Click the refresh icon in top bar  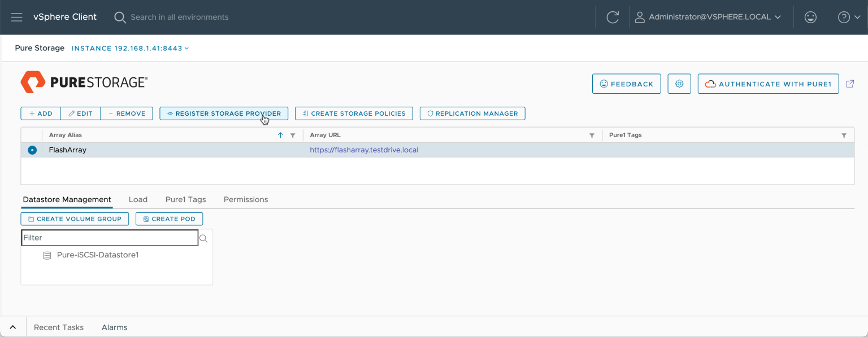(x=613, y=17)
